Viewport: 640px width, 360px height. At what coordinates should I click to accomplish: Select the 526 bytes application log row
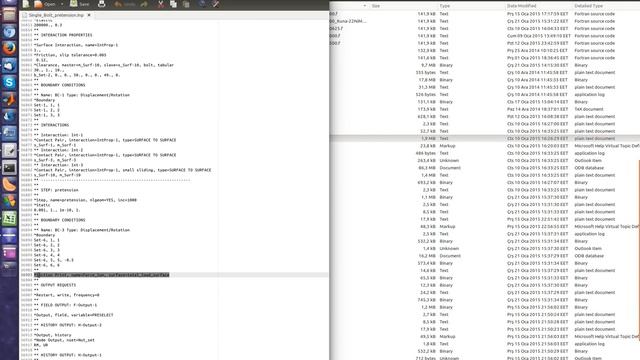click(x=484, y=94)
